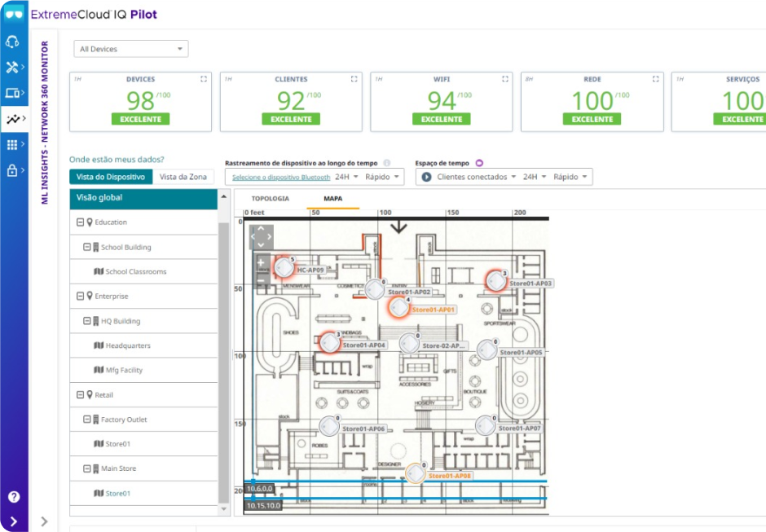The height and width of the screenshot is (532, 766).
Task: Collapse the Retail tree node
Action: [x=80, y=395]
